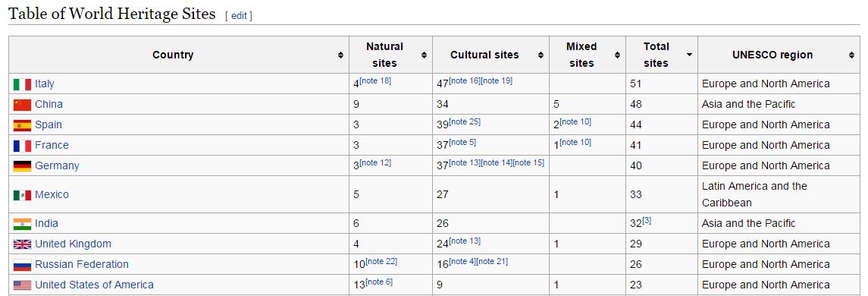
Task: Sort by Total sites column arrow
Action: click(x=689, y=55)
